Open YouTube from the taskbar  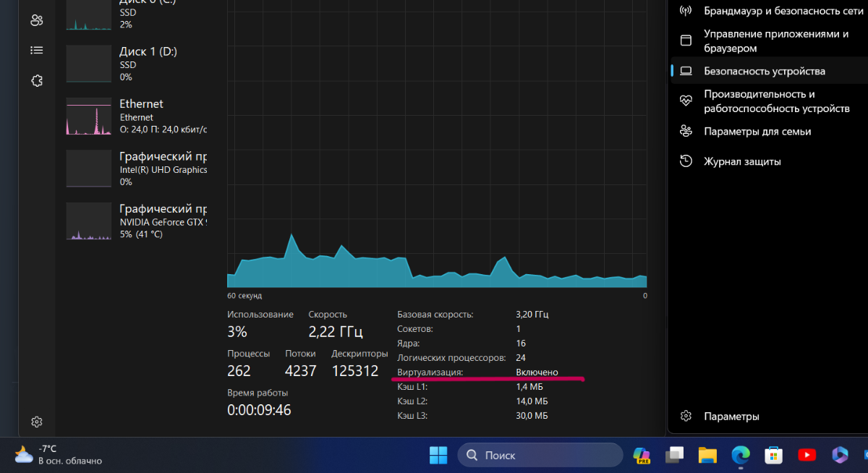pos(807,455)
